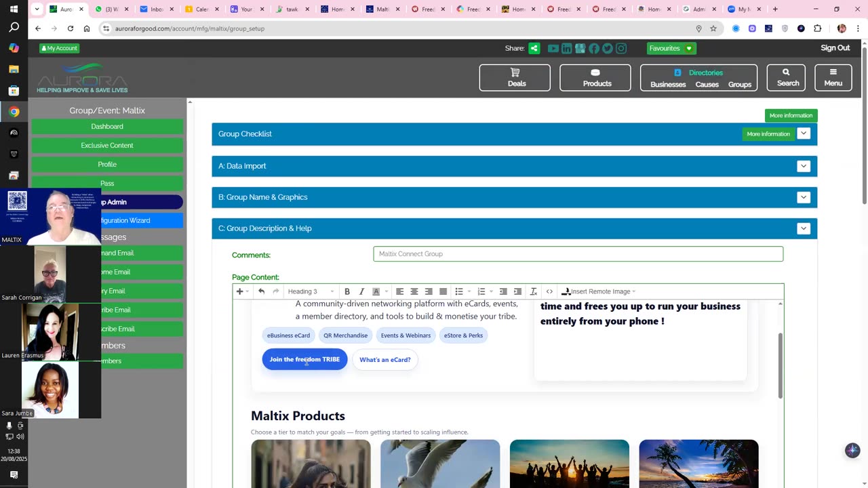Click the Join the freedom TRIBE button
This screenshot has height=488, width=868.
pos(304,359)
